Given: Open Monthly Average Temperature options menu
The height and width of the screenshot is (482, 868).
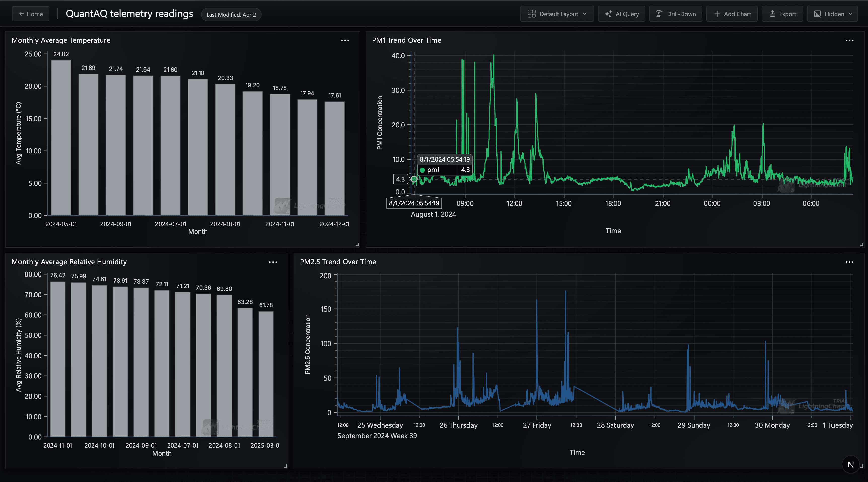Looking at the screenshot, I should [x=345, y=41].
